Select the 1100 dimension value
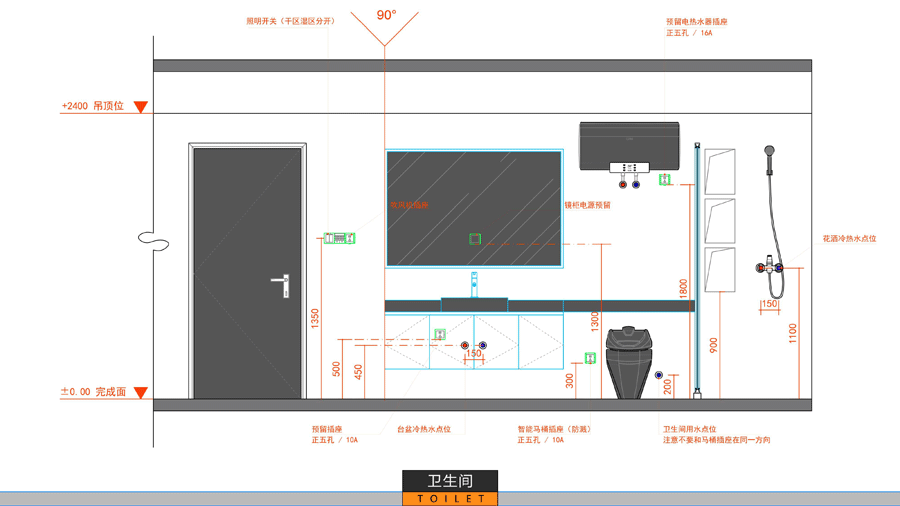 click(793, 333)
